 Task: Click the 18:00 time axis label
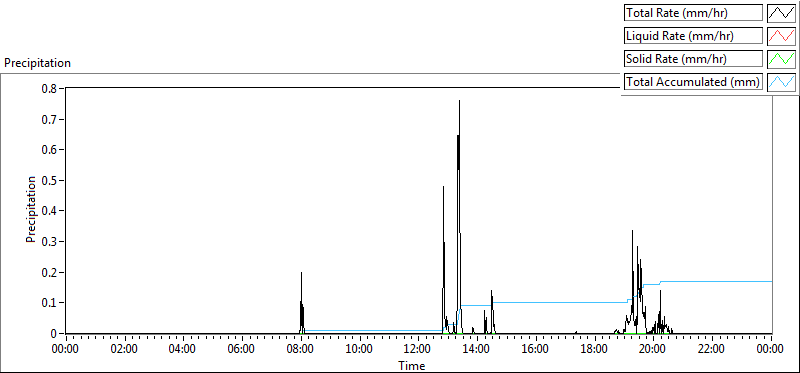(x=594, y=350)
